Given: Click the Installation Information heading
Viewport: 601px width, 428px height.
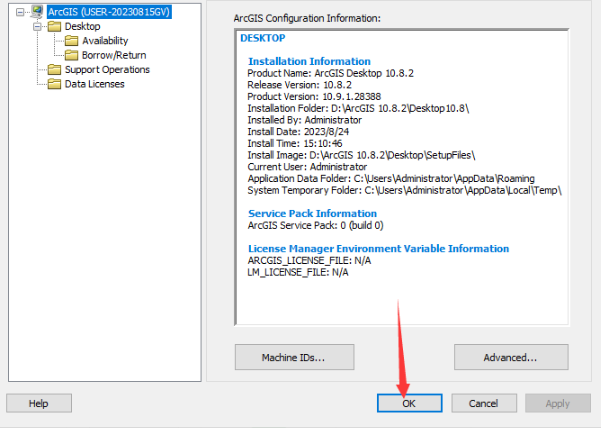Looking at the screenshot, I should tap(309, 61).
